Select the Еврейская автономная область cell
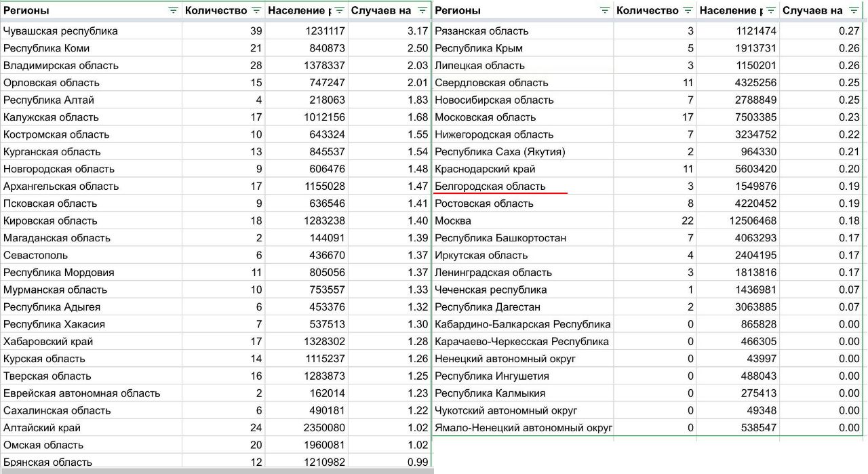The height and width of the screenshot is (474, 868). click(x=91, y=393)
